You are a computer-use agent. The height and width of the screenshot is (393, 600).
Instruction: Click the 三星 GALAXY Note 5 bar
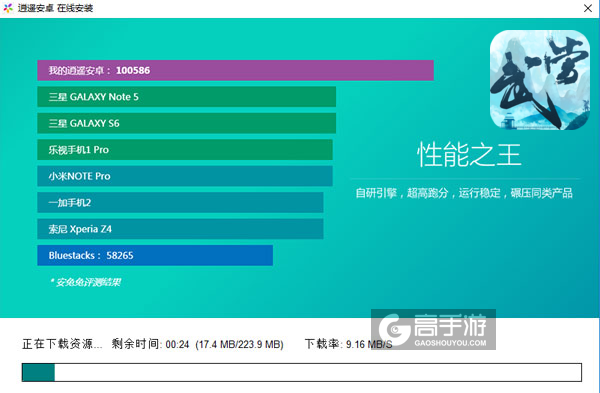click(x=186, y=97)
